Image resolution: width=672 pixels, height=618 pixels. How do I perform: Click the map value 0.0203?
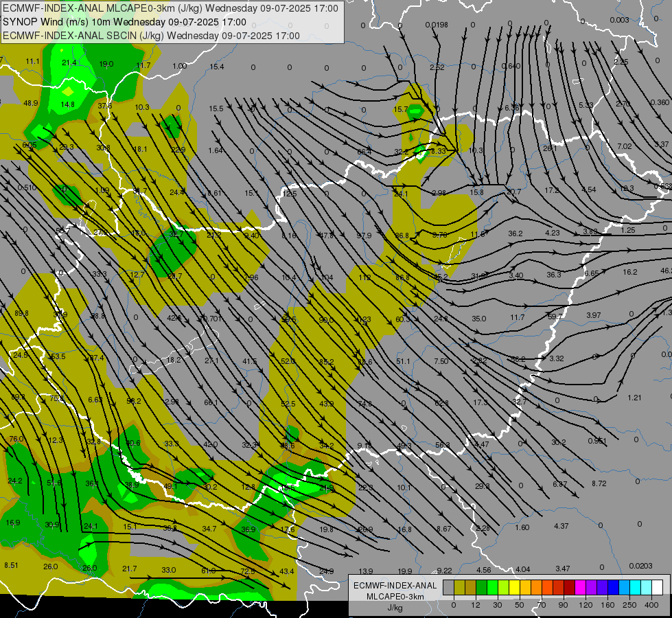click(x=641, y=566)
